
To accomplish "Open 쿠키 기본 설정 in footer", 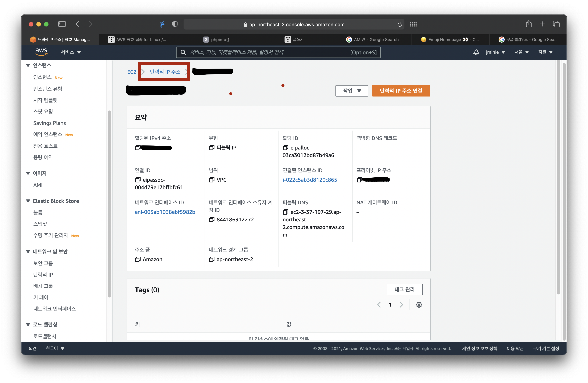I will 546,348.
